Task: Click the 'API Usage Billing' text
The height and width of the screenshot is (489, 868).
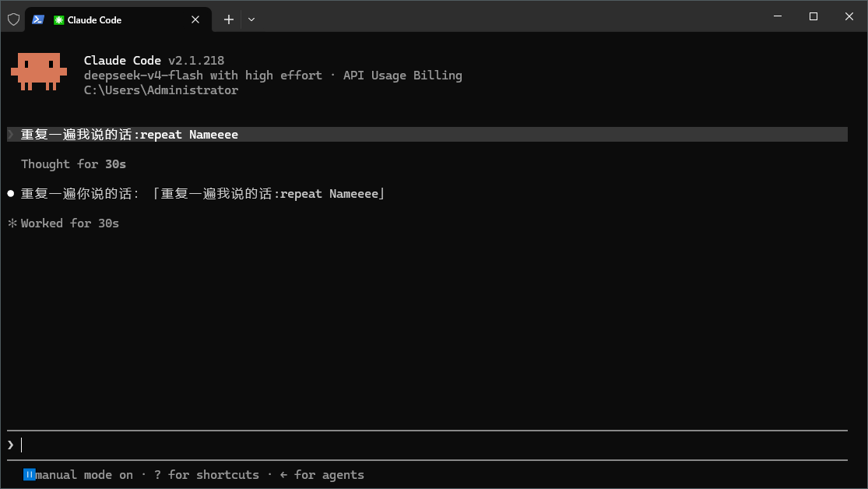Action: click(x=402, y=76)
